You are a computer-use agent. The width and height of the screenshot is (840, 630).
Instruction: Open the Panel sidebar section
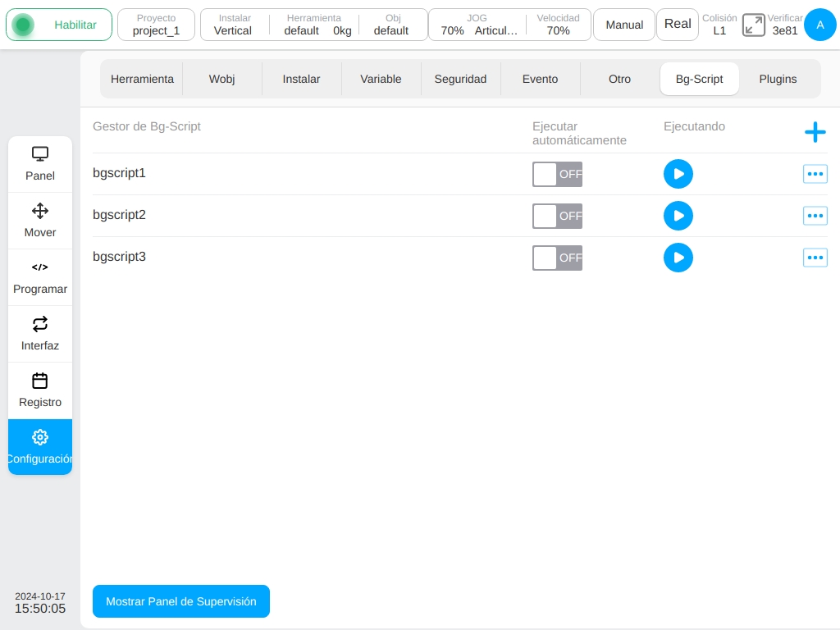(40, 164)
